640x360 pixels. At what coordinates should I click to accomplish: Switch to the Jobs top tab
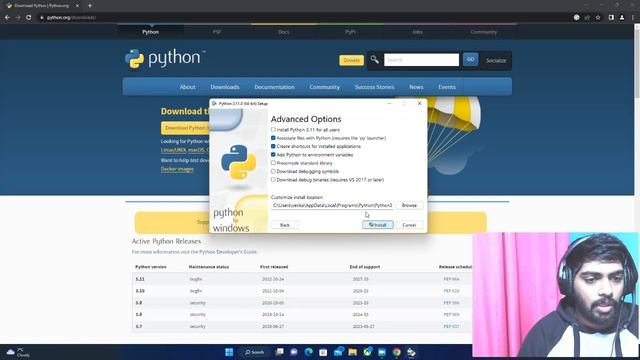pos(417,32)
